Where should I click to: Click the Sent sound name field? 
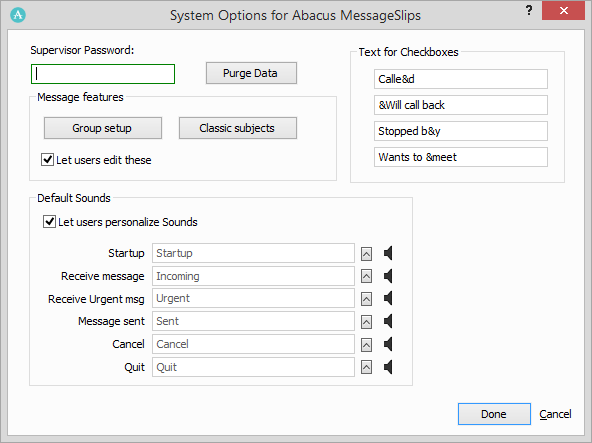click(253, 321)
